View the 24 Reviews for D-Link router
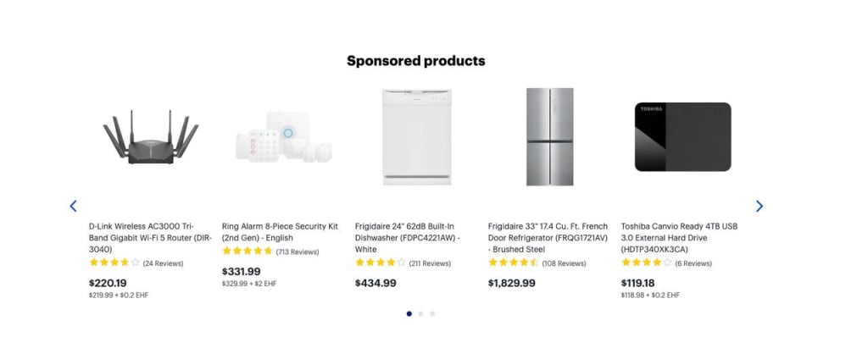Viewport: 868px width, 354px height. 163,263
